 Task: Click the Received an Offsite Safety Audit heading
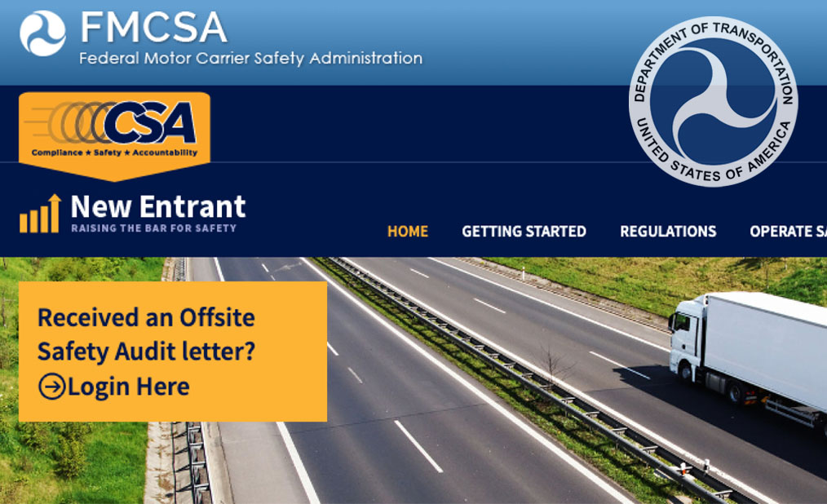pyautogui.click(x=146, y=334)
